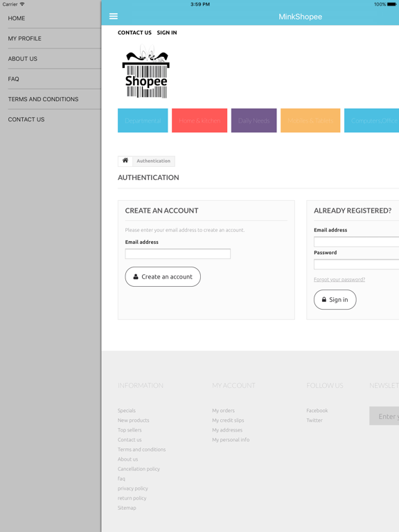
Task: Click the 3:59 PM clock
Action: (x=199, y=4)
